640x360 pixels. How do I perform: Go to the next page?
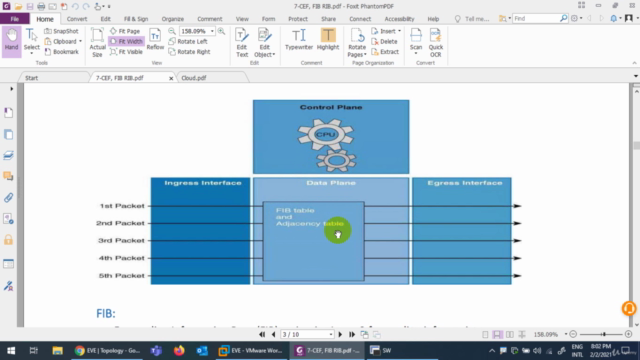[340, 334]
